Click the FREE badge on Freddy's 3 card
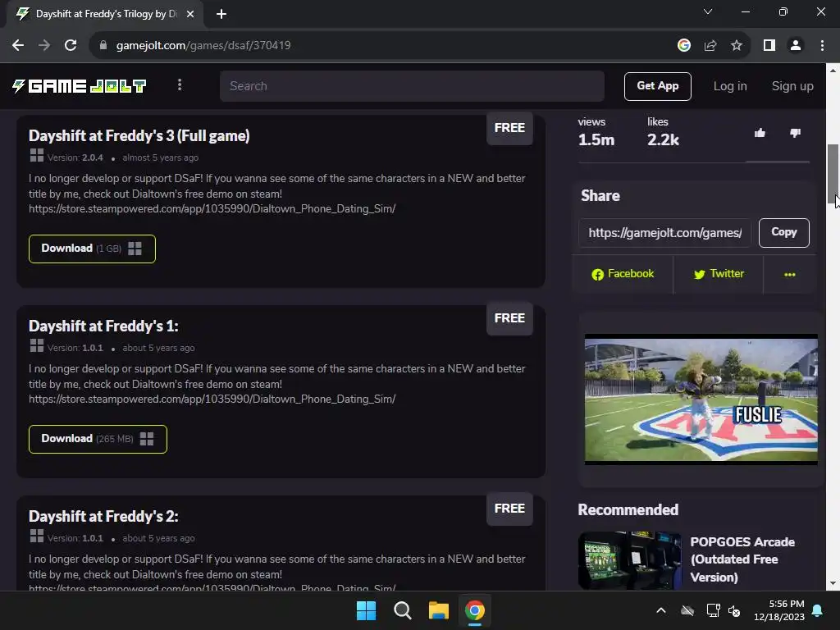 tap(509, 128)
